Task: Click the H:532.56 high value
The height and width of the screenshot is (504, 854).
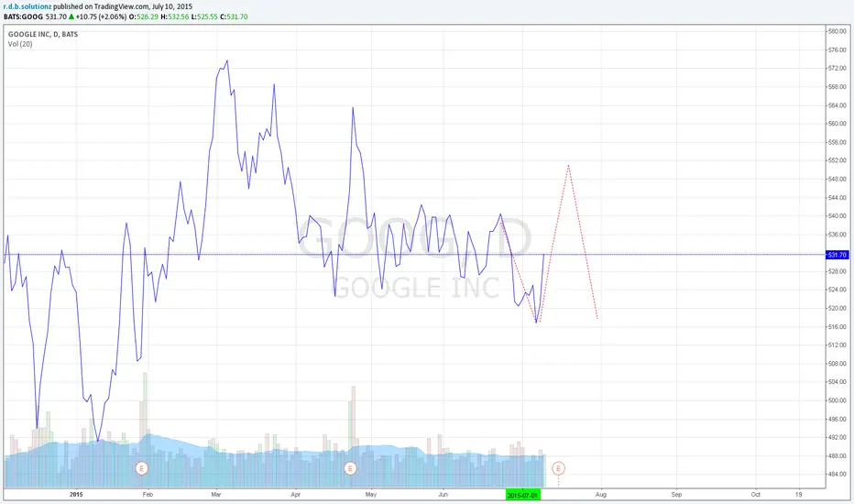Action: [175, 16]
